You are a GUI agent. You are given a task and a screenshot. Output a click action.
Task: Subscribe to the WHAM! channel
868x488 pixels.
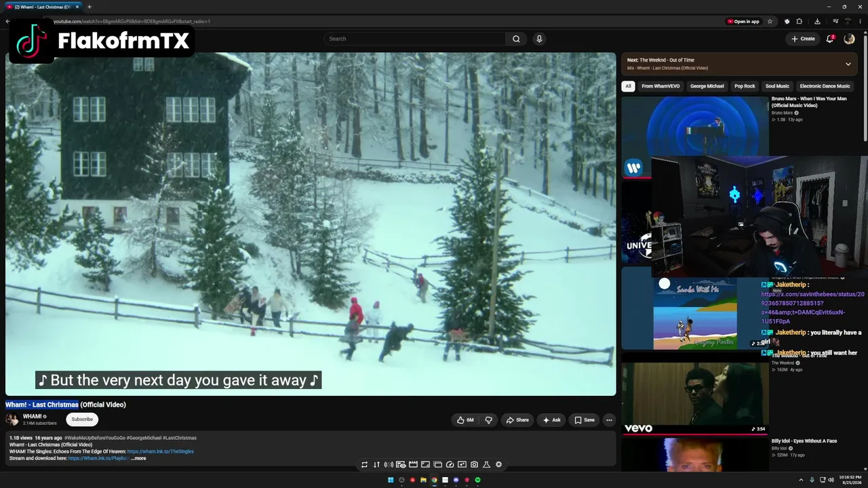pos(82,420)
